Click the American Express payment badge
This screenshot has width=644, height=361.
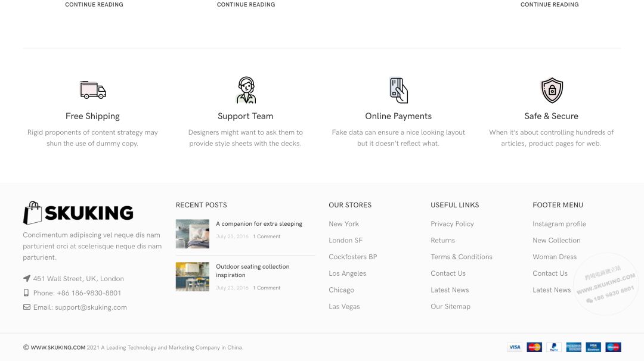574,347
